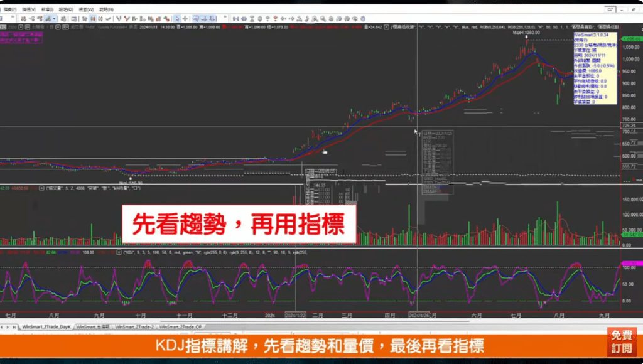Click the volume indicator parameter text
The height and width of the screenshot is (364, 643).
pos(93,188)
